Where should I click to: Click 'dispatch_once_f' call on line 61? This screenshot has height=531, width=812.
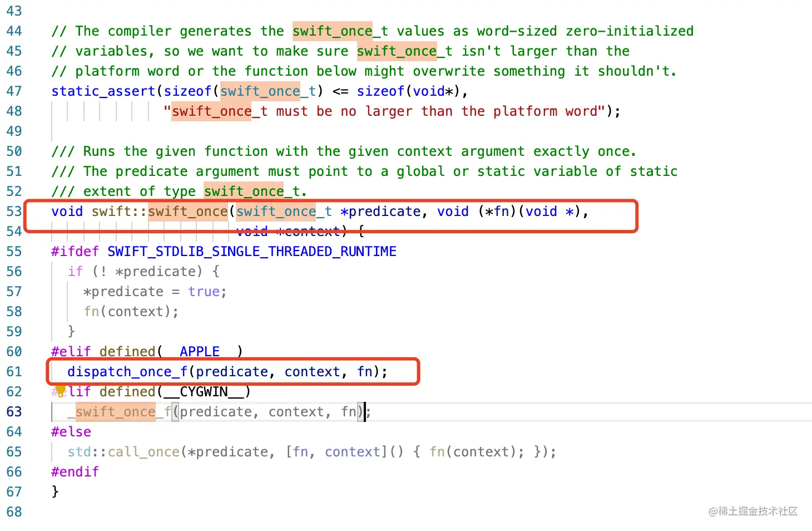tap(127, 372)
